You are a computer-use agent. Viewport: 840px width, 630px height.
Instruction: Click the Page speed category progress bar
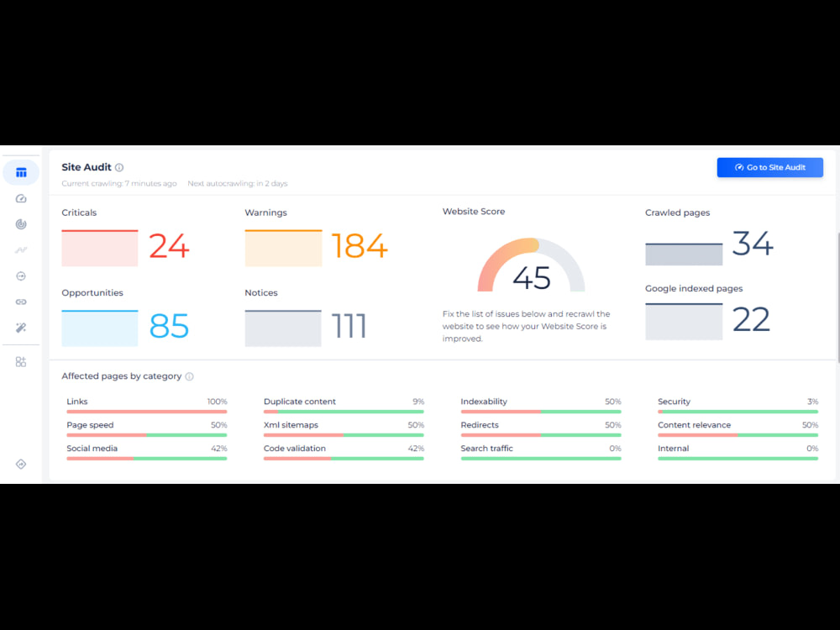tap(147, 435)
